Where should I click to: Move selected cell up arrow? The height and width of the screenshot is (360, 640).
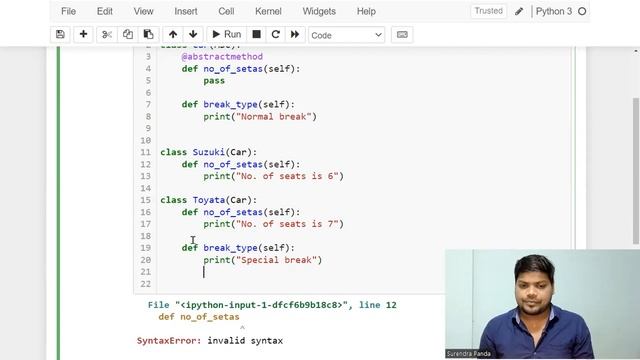click(x=173, y=35)
